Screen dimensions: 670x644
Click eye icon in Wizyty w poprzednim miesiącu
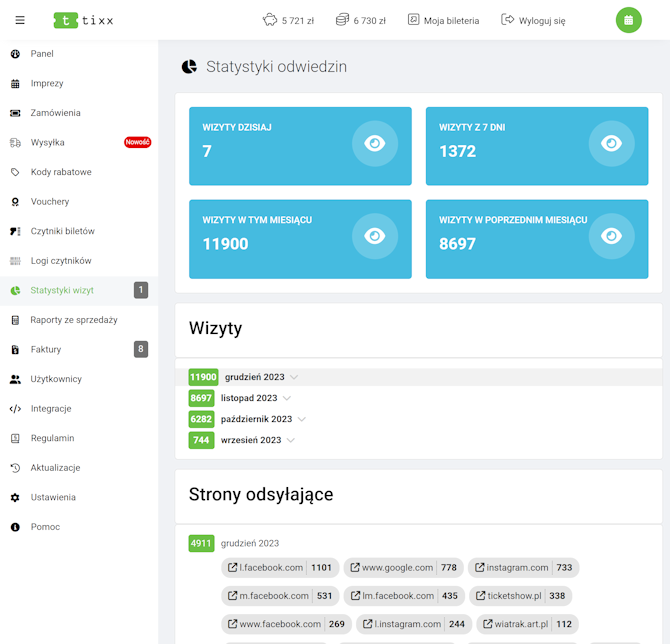611,236
